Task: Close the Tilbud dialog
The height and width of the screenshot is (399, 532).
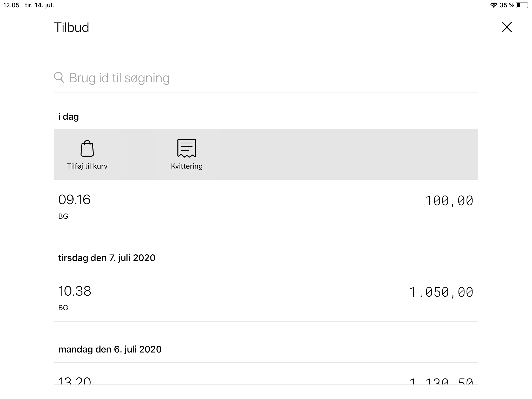Action: (507, 27)
